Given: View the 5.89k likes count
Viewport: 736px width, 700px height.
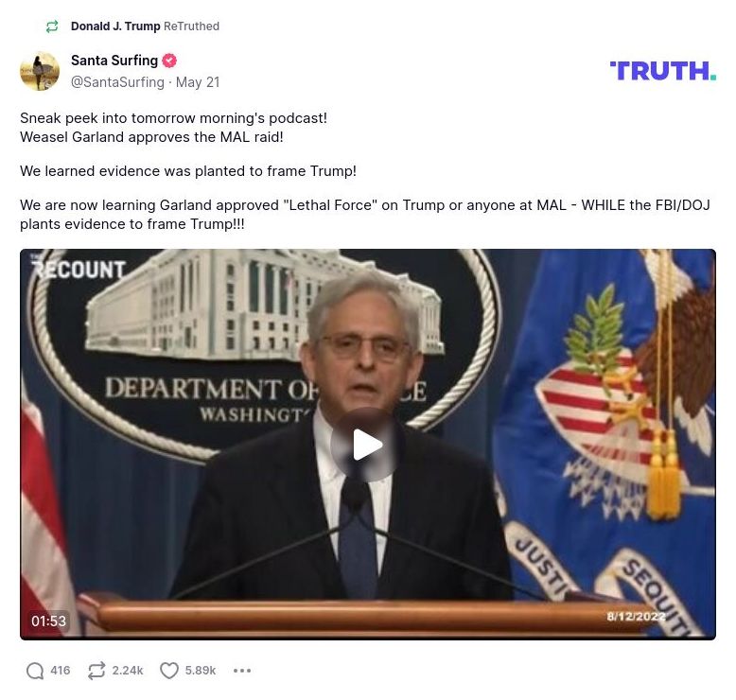Looking at the screenshot, I should 201,671.
